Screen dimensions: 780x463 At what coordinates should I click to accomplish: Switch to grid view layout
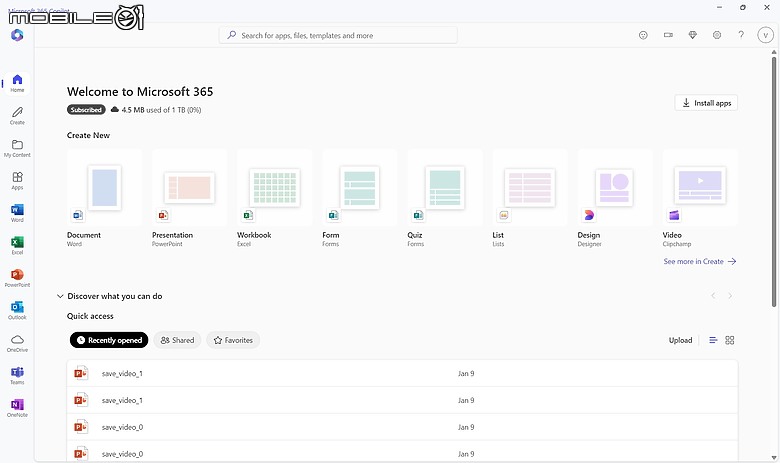tap(730, 340)
